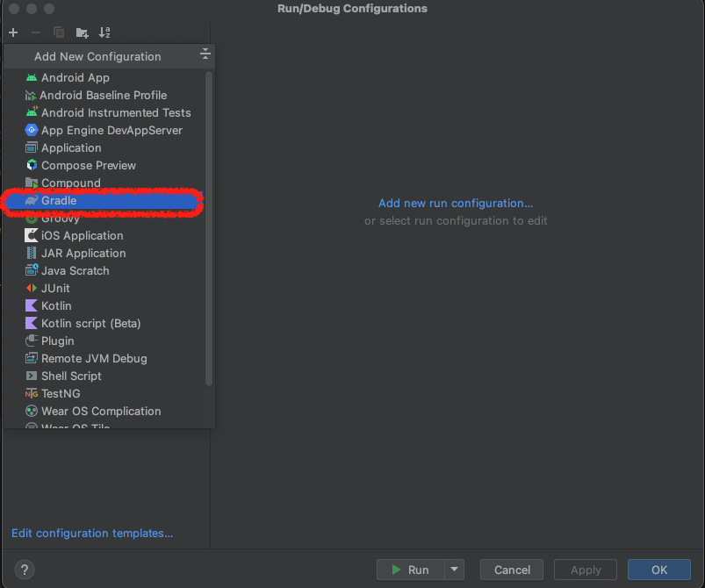Click the Android Baseline Profile icon
The image size is (705, 588).
pos(31,96)
